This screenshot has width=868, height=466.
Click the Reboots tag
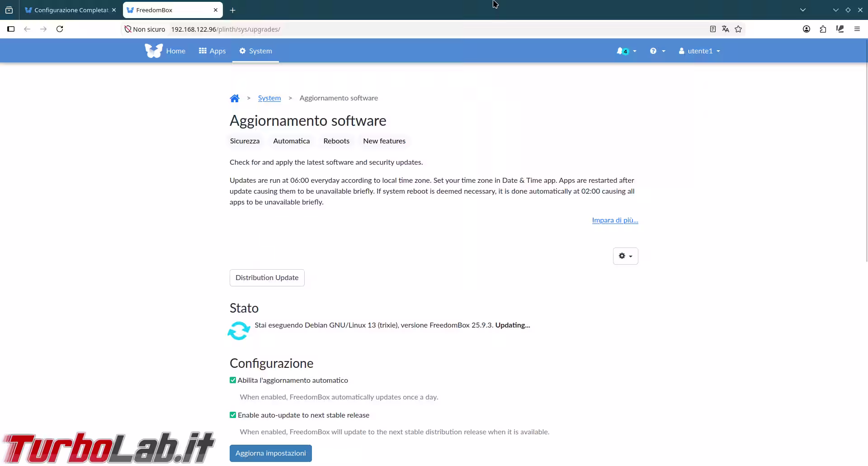[336, 141]
